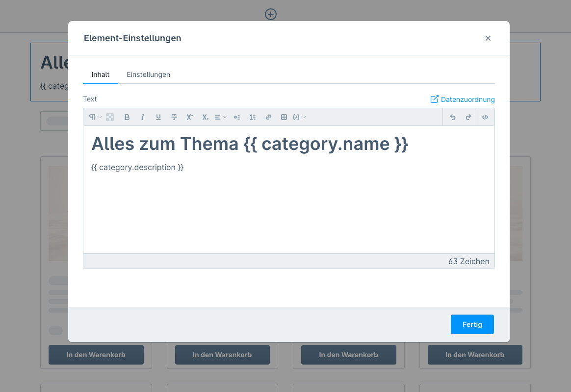Redo the last undone edit
The image size is (571, 392).
468,117
